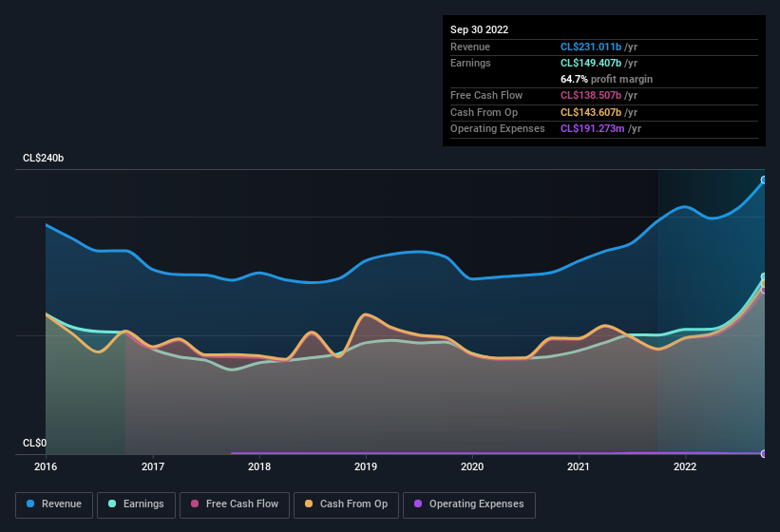The image size is (780, 532).
Task: Click the Free Cash Flow label in tooltip
Action: coord(486,95)
